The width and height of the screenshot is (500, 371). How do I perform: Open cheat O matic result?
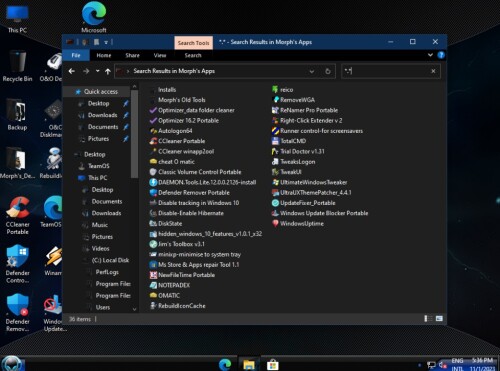coord(172,162)
